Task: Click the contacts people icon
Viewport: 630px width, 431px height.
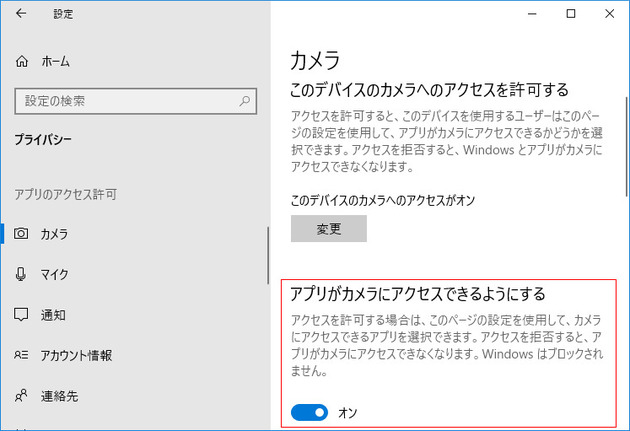Action: pyautogui.click(x=22, y=396)
